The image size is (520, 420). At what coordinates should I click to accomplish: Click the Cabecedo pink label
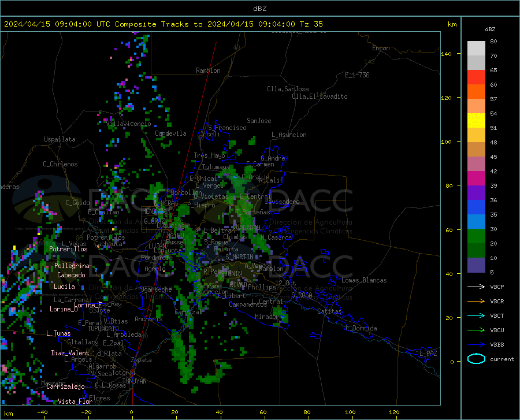pyautogui.click(x=71, y=275)
